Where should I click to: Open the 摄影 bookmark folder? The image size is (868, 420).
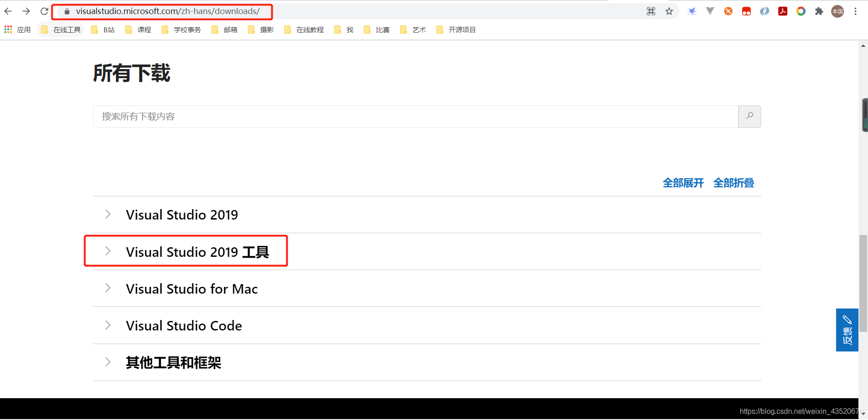(261, 30)
